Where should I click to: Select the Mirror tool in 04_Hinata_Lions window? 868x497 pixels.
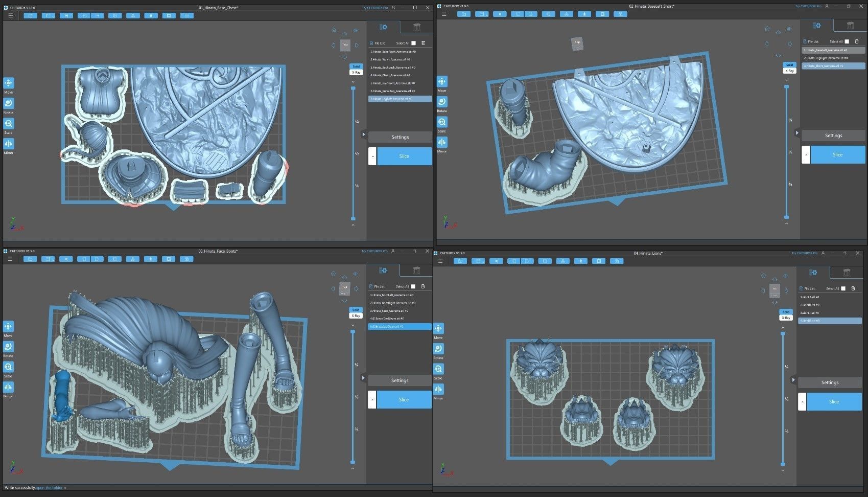[x=438, y=389]
